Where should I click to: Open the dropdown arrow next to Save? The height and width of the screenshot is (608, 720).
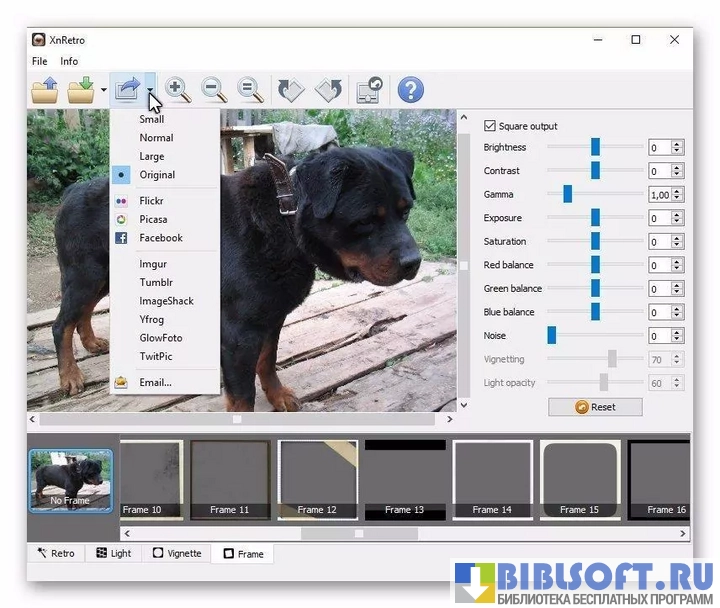click(x=103, y=91)
